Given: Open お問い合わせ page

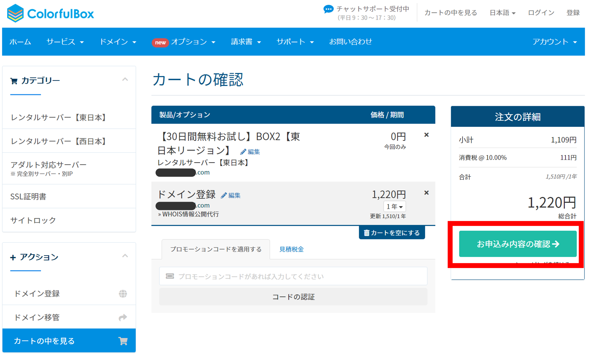Looking at the screenshot, I should (351, 42).
